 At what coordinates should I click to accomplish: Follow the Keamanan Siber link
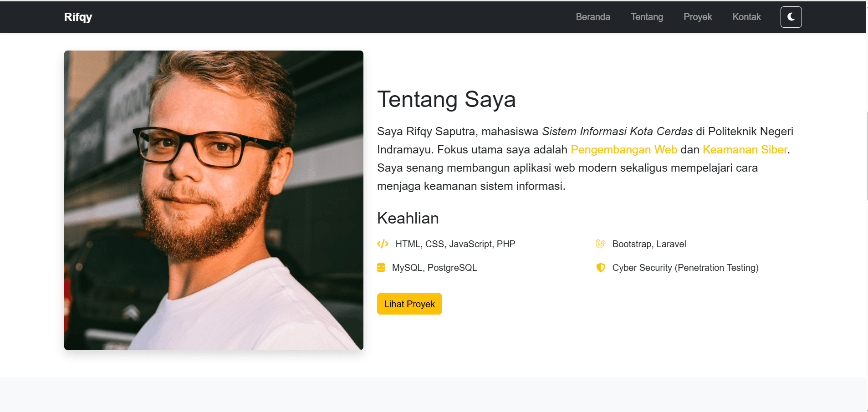tap(745, 149)
